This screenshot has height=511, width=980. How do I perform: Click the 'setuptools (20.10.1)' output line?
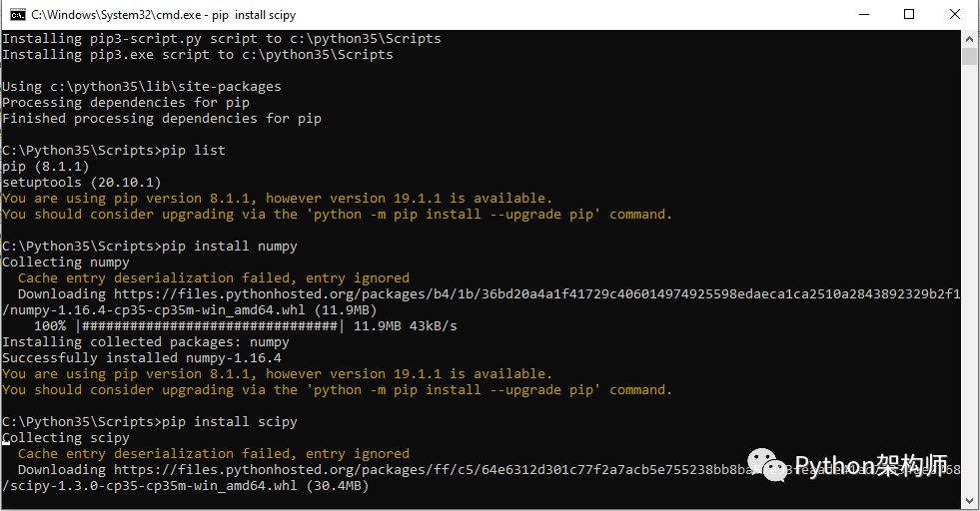pyautogui.click(x=82, y=183)
